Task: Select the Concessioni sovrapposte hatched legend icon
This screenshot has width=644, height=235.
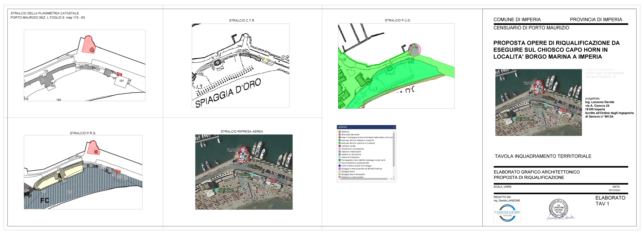Action: 339,149
